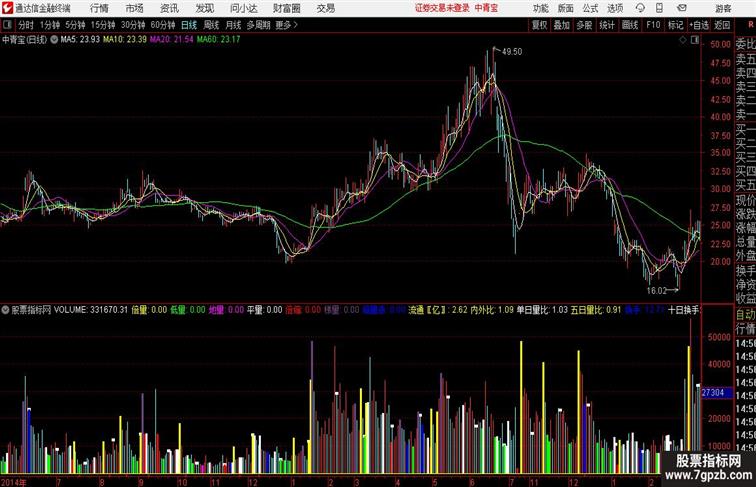This screenshot has height=487, width=756.
Task: Click the MA5: 23.93 indicator value
Action: click(x=80, y=40)
